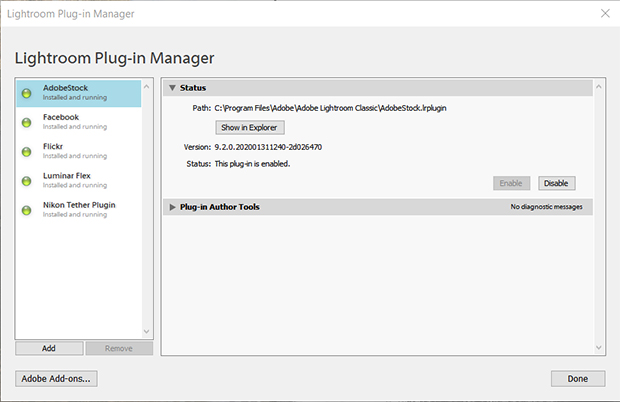Click plug-in list scroll up arrow
This screenshot has height=402, width=620.
[x=147, y=86]
